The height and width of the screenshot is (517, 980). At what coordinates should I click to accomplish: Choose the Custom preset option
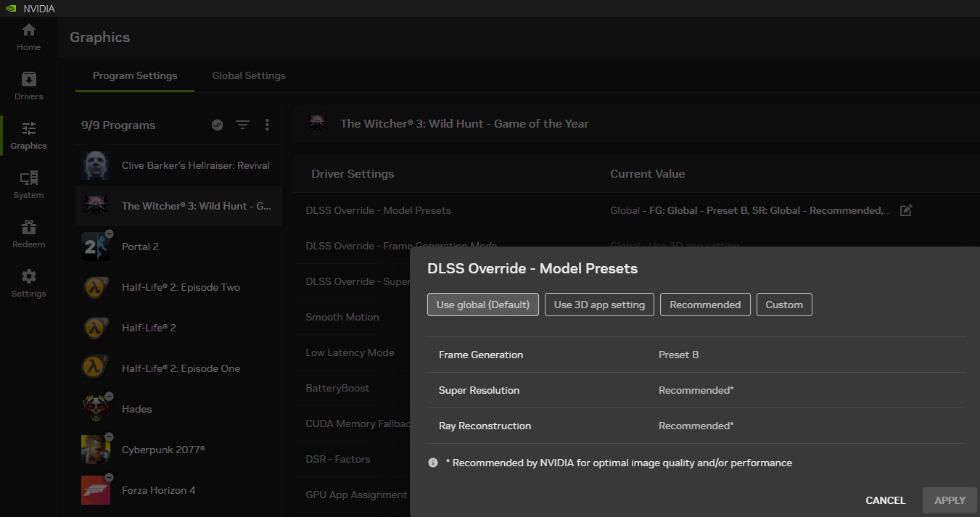(784, 305)
